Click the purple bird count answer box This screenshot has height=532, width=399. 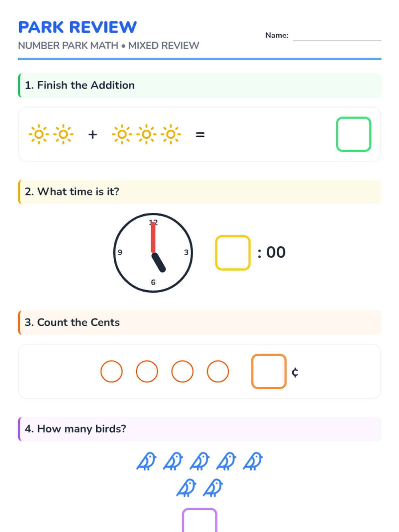tap(199, 521)
